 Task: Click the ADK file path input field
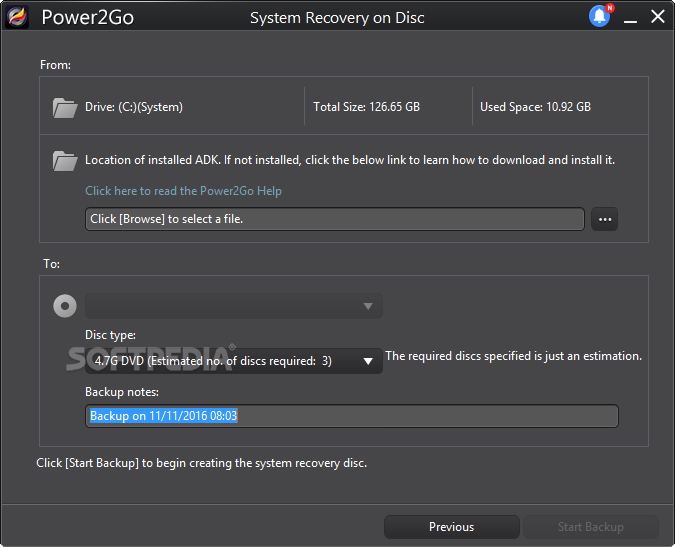(x=334, y=219)
